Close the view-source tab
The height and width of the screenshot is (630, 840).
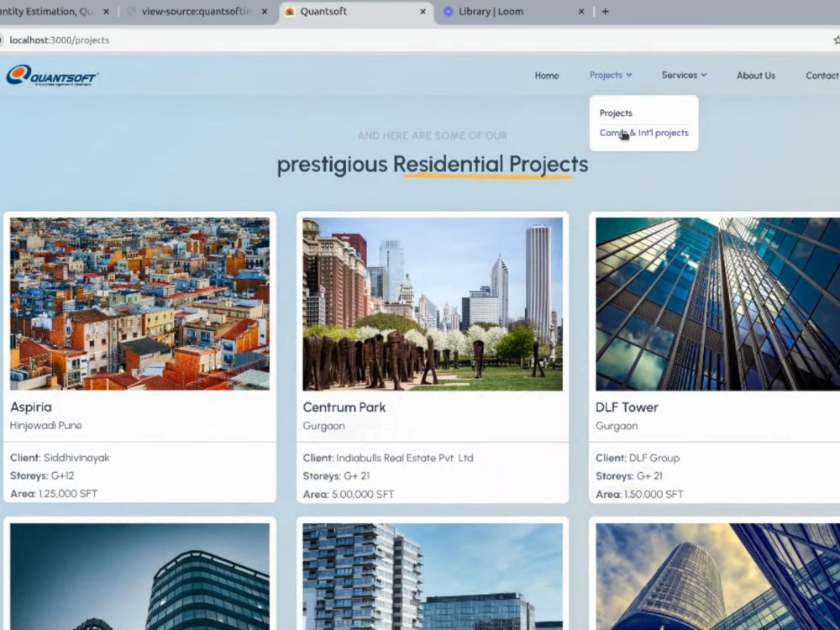264,11
